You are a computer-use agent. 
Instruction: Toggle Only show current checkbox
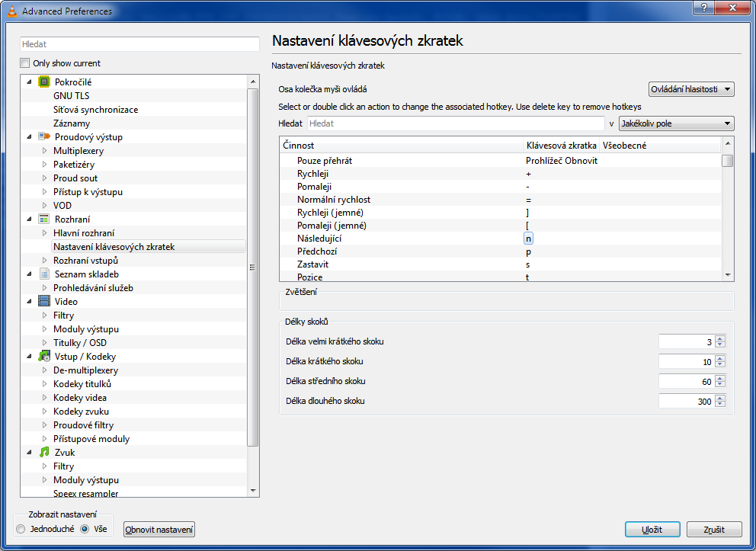click(x=24, y=63)
